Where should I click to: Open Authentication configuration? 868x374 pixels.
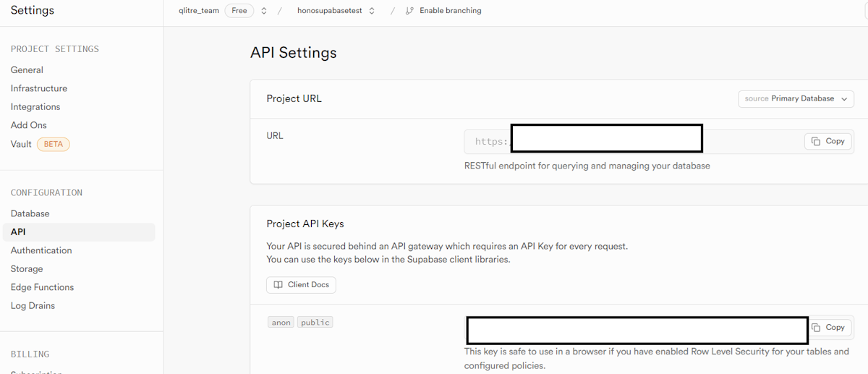[41, 250]
